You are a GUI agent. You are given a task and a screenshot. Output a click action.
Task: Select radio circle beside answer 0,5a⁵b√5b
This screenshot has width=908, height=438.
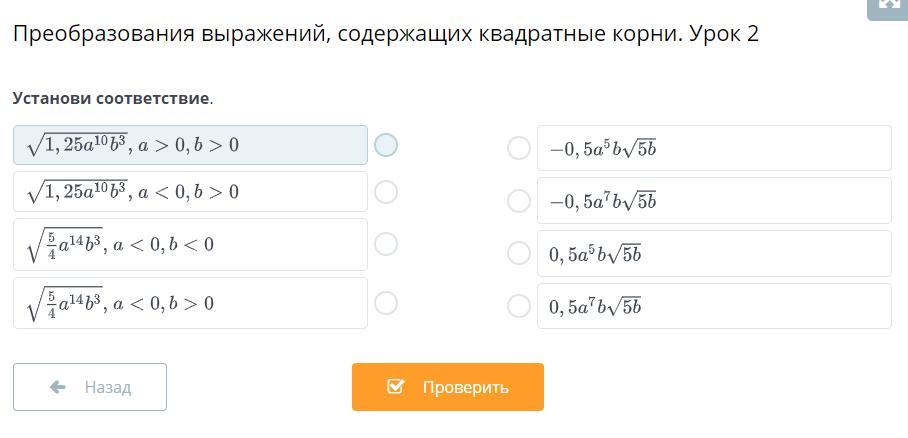pos(518,253)
